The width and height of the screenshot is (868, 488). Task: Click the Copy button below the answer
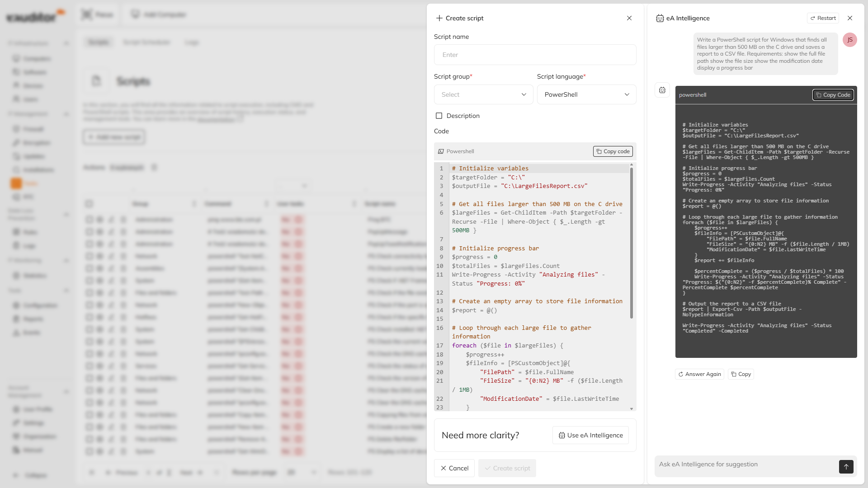(741, 374)
